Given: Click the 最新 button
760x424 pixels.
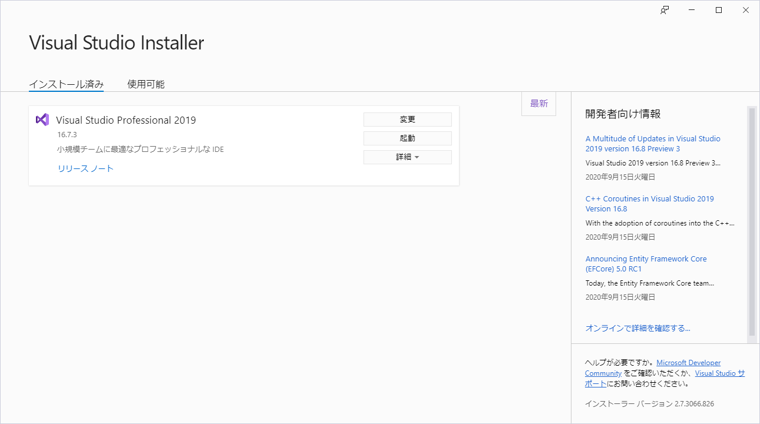Looking at the screenshot, I should coord(538,103).
